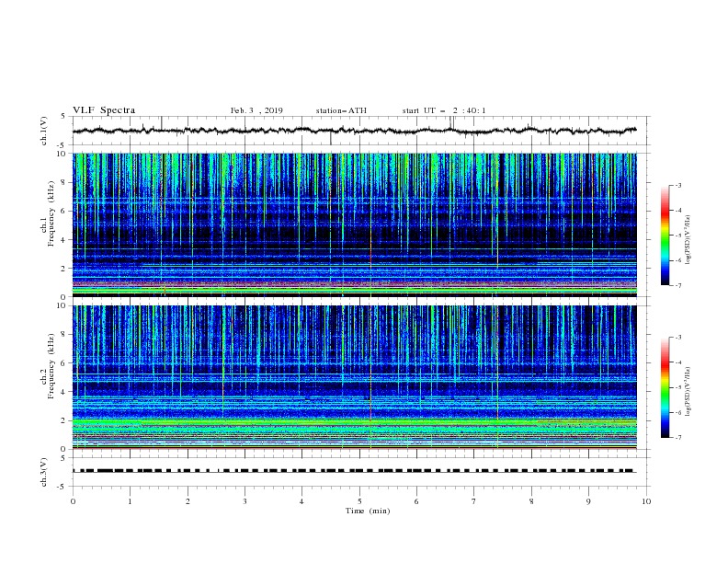Click time axis tick label "2"
Screen dimensions: 728x563
(188, 501)
